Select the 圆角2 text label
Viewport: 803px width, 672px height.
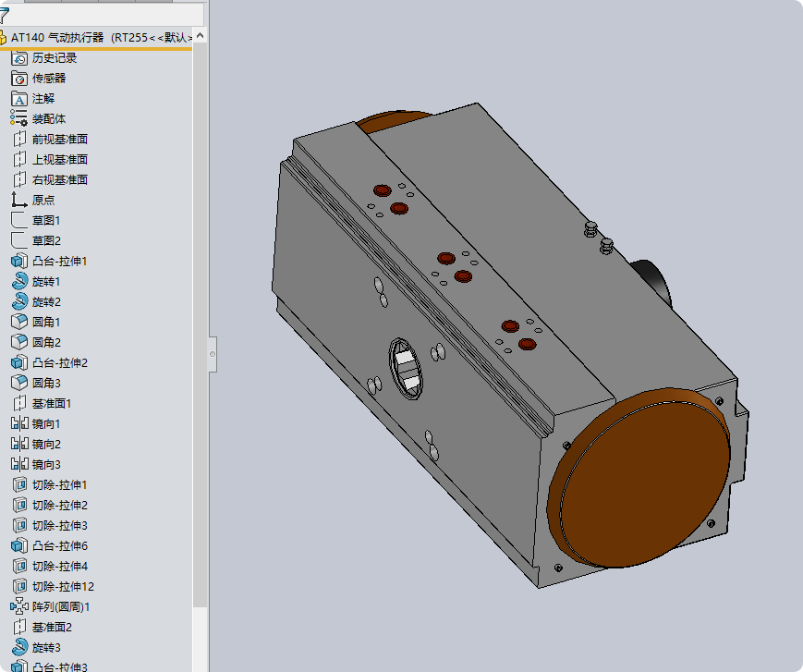[x=46, y=342]
